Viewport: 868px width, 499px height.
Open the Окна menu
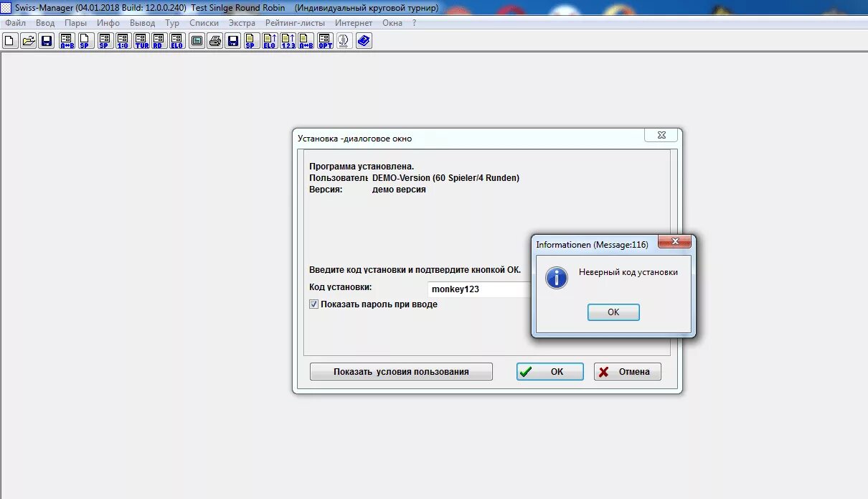click(x=392, y=23)
